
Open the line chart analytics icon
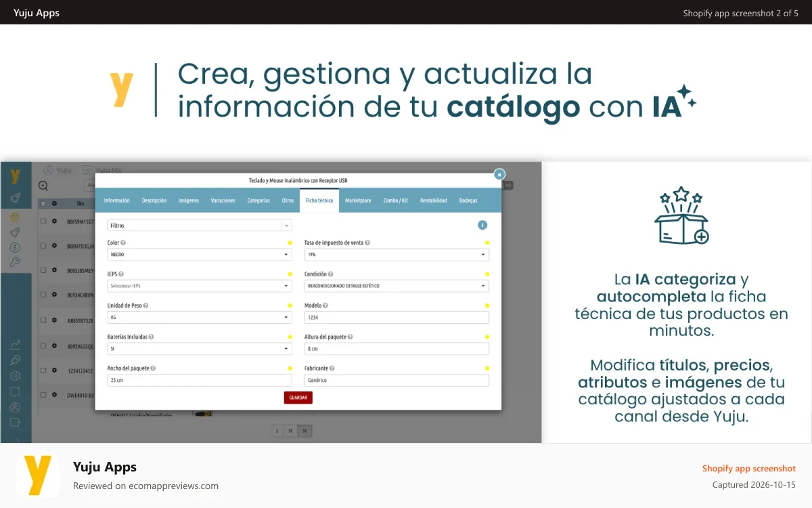[x=15, y=345]
